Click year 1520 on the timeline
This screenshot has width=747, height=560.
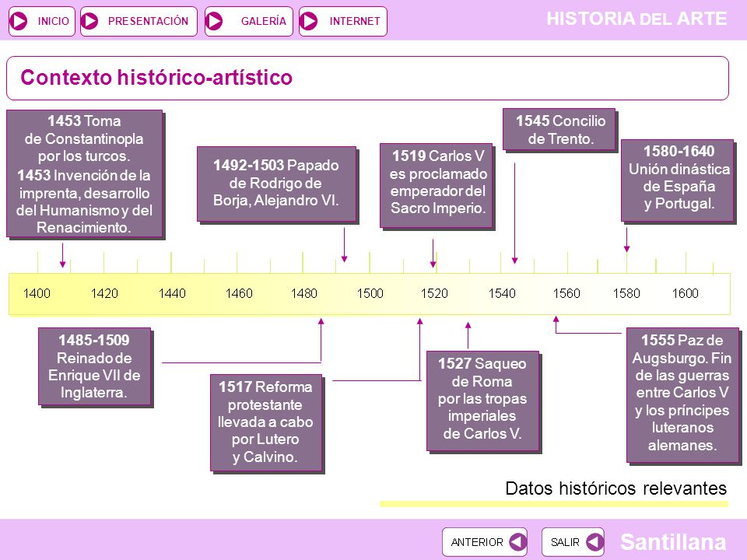tap(434, 293)
